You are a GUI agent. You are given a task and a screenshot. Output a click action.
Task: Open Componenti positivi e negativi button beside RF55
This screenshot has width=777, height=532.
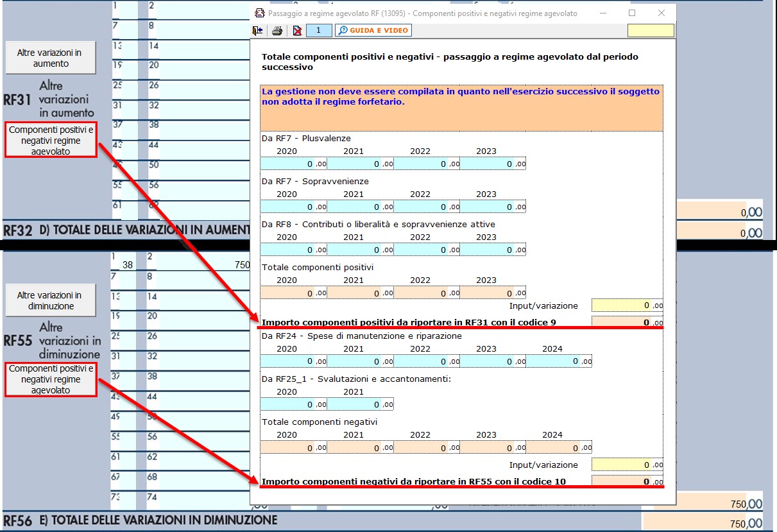pyautogui.click(x=51, y=379)
